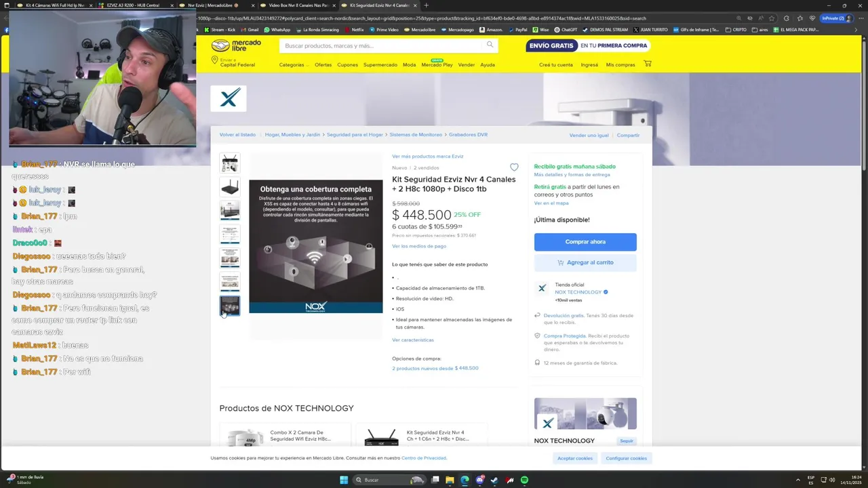868x488 pixels.
Task: Open Grabadores DVR breadcrumb
Action: pos(468,134)
